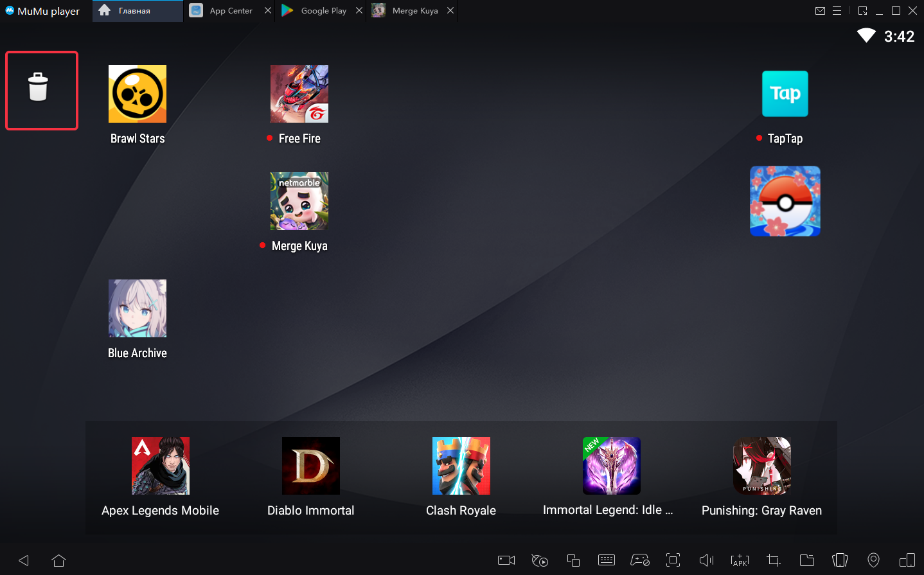This screenshot has height=575, width=924.
Task: Open Diablo Immortal recommendation
Action: coord(311,466)
